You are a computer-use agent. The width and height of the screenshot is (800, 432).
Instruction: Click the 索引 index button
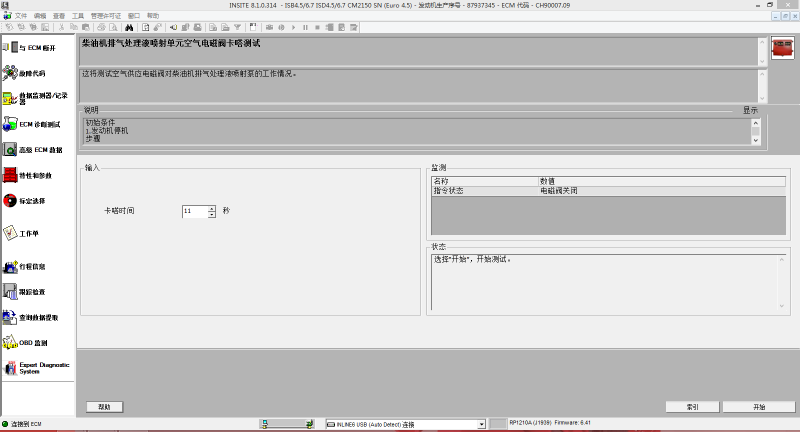click(x=692, y=407)
